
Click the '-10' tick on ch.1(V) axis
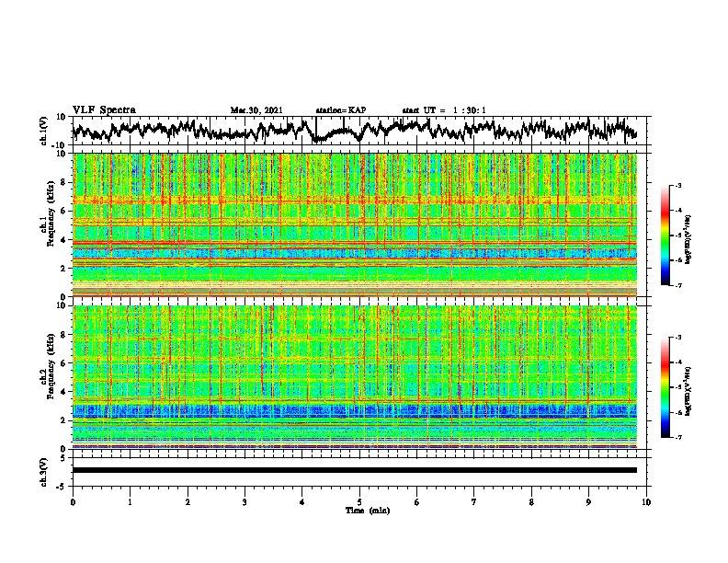point(61,145)
